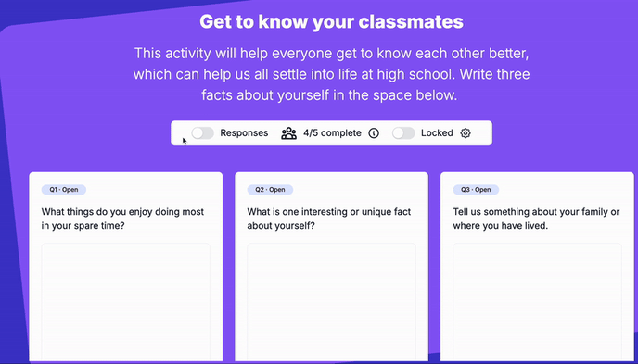Click the completion info circle icon
The width and height of the screenshot is (638, 364).
pos(374,133)
